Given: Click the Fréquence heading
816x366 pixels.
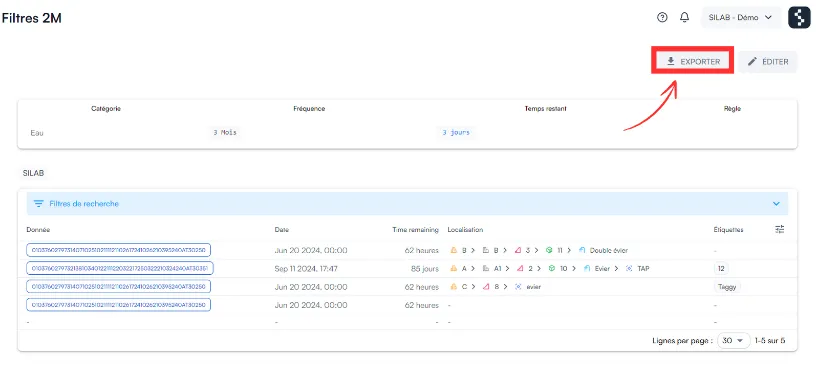Looking at the screenshot, I should point(309,109).
